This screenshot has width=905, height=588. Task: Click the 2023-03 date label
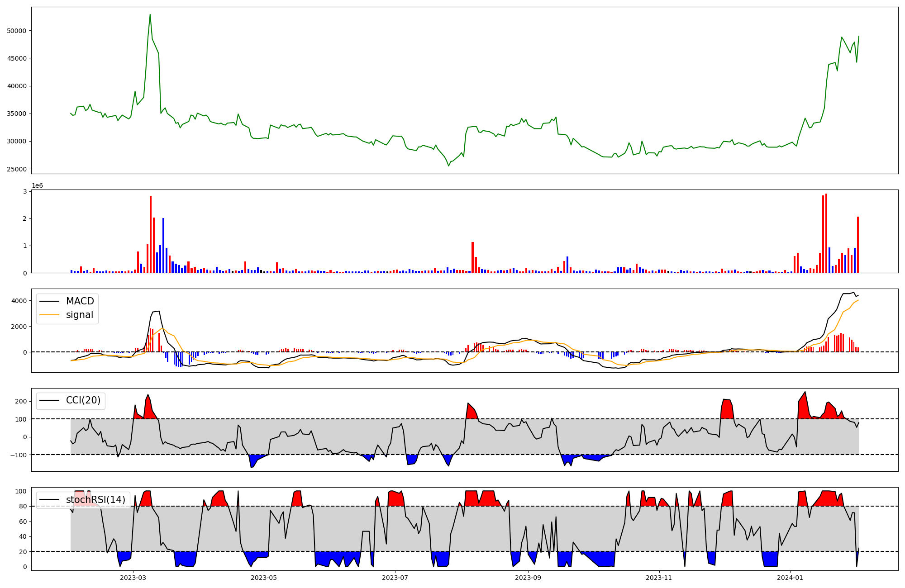point(133,578)
